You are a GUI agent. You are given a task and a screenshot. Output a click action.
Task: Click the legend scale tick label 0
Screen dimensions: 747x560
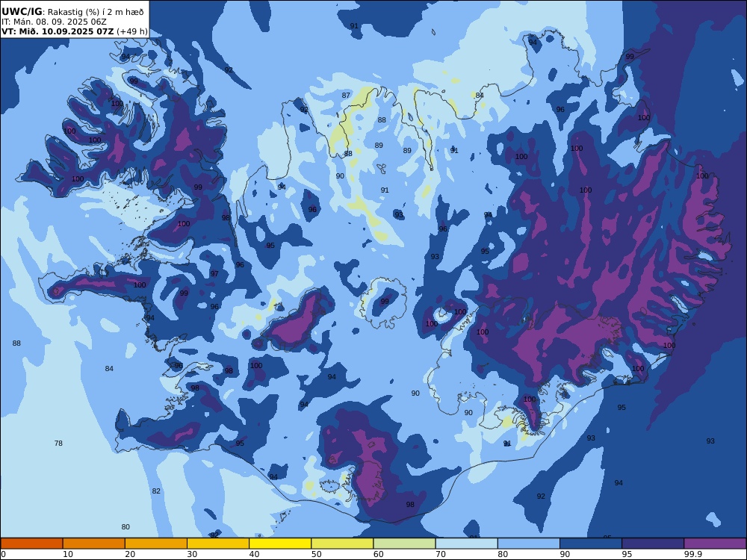(3, 554)
